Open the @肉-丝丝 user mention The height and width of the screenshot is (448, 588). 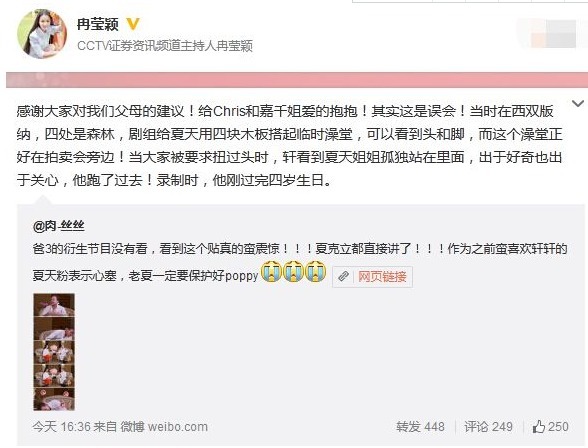(58, 226)
